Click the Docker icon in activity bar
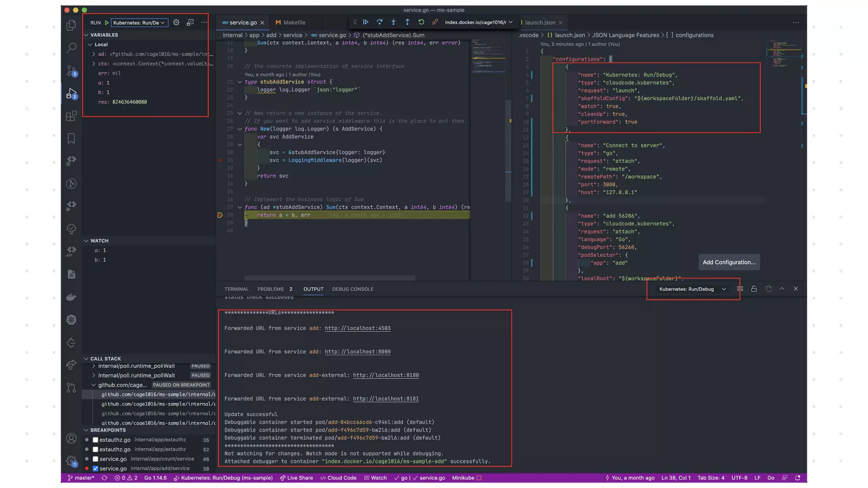 click(71, 297)
